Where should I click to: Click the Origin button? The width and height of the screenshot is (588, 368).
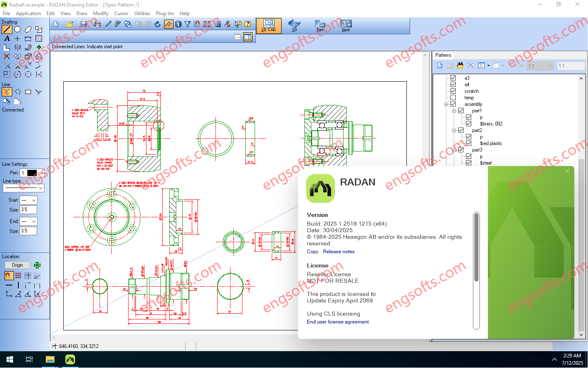18,265
